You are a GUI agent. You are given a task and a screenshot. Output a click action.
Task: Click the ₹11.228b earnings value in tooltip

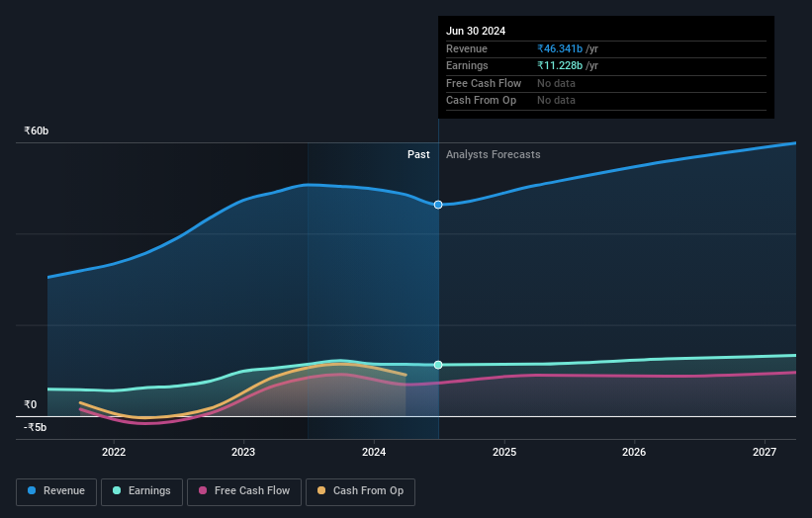point(560,65)
